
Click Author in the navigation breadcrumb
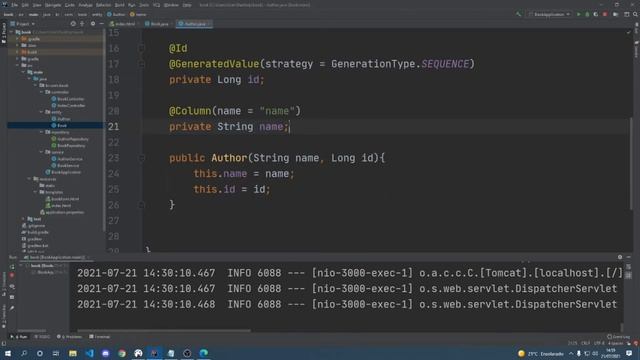[x=116, y=14]
